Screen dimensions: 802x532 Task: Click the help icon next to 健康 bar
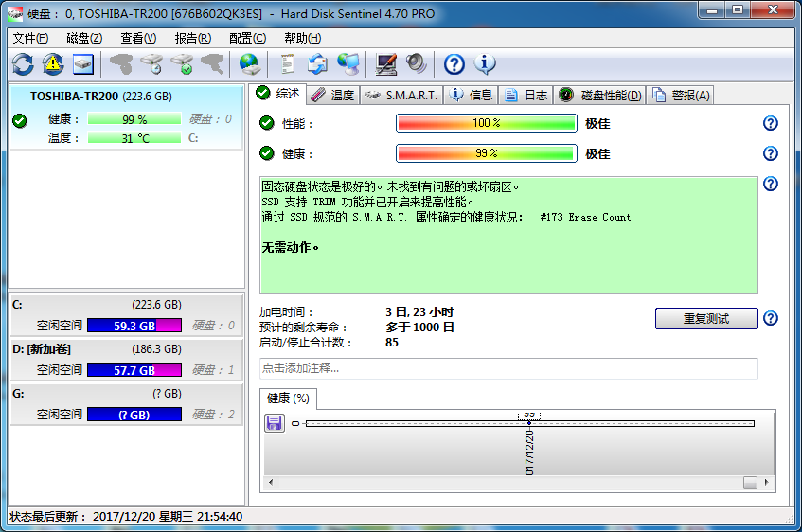[x=771, y=153]
